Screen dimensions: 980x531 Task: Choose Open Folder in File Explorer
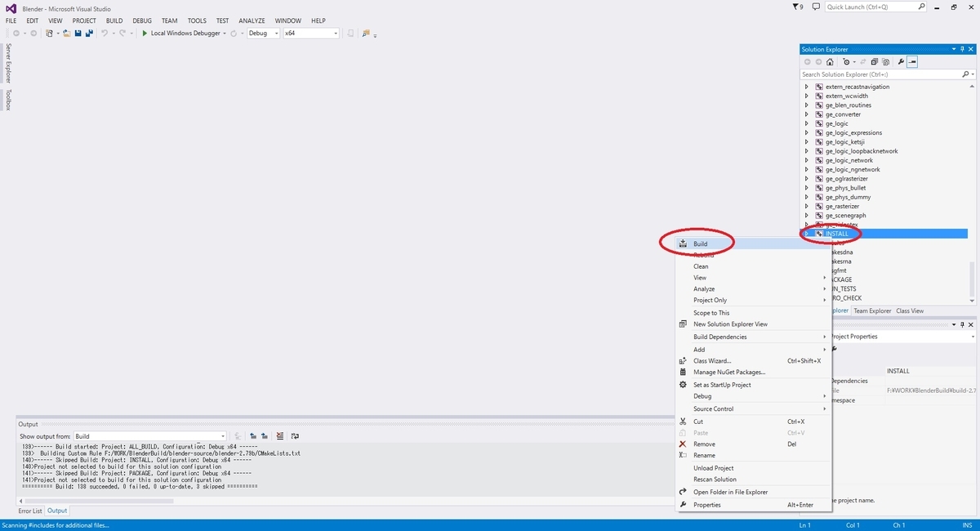(x=754, y=492)
